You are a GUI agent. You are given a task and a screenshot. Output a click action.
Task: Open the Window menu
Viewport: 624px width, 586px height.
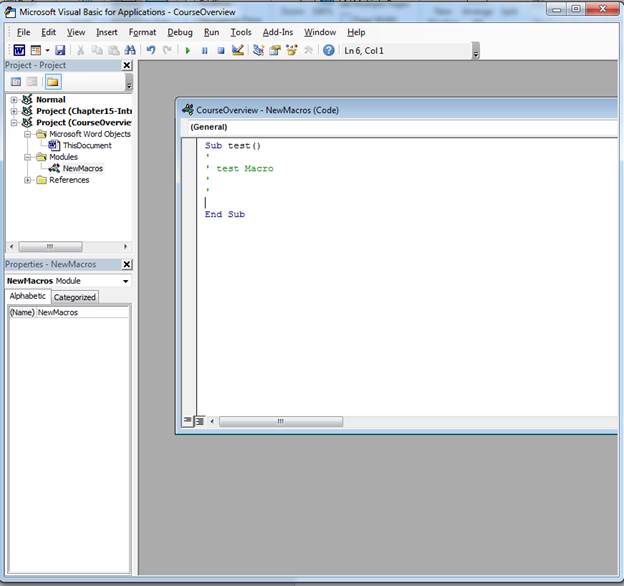pos(320,32)
